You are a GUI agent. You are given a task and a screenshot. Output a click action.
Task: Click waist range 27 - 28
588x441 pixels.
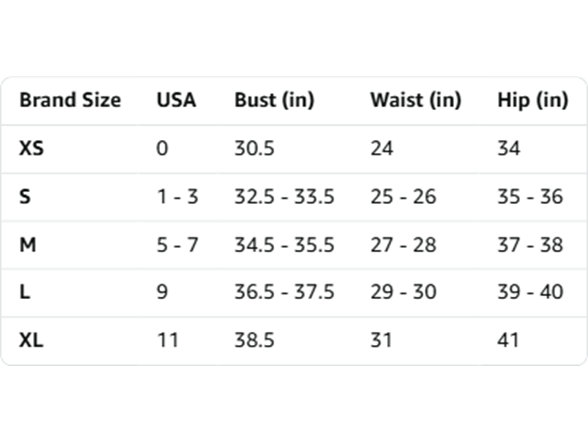pos(404,245)
